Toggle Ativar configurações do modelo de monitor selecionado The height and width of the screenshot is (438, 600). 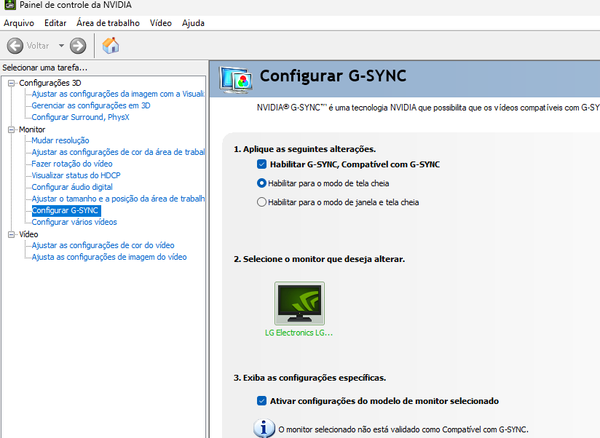click(262, 400)
